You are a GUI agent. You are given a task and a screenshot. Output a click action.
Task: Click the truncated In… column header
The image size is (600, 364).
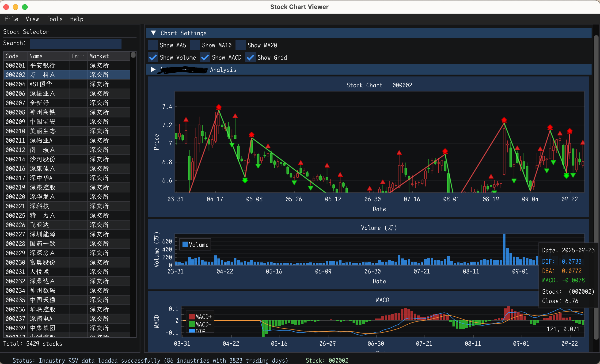click(77, 56)
